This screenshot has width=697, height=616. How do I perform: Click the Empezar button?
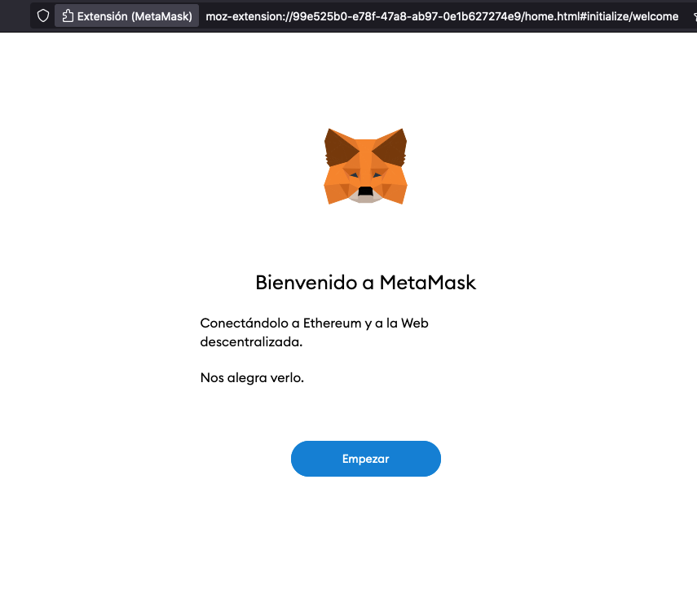(365, 459)
